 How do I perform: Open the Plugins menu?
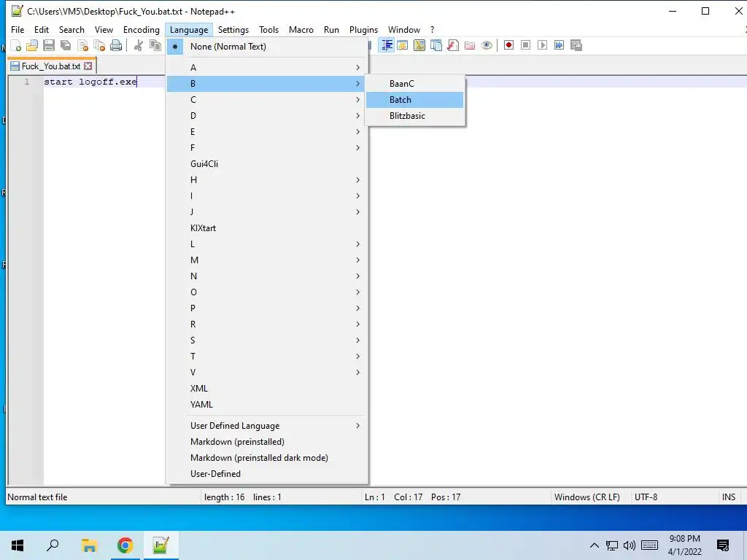pyautogui.click(x=363, y=29)
